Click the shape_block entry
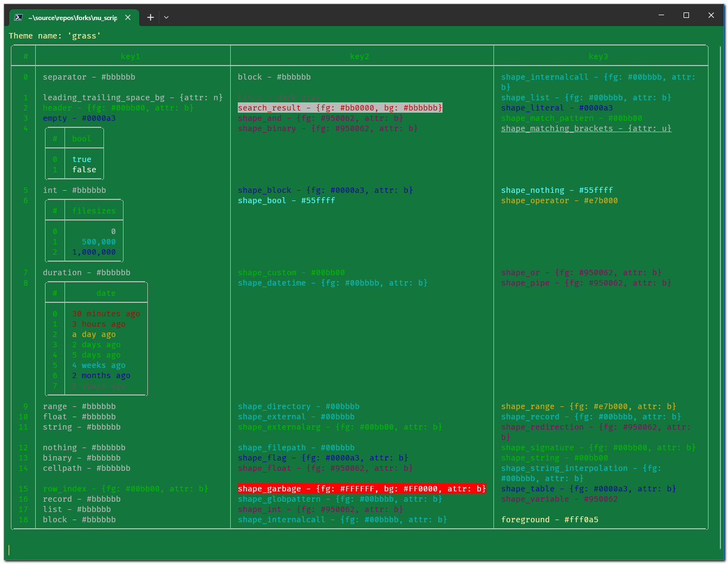This screenshot has height=564, width=728. point(326,190)
